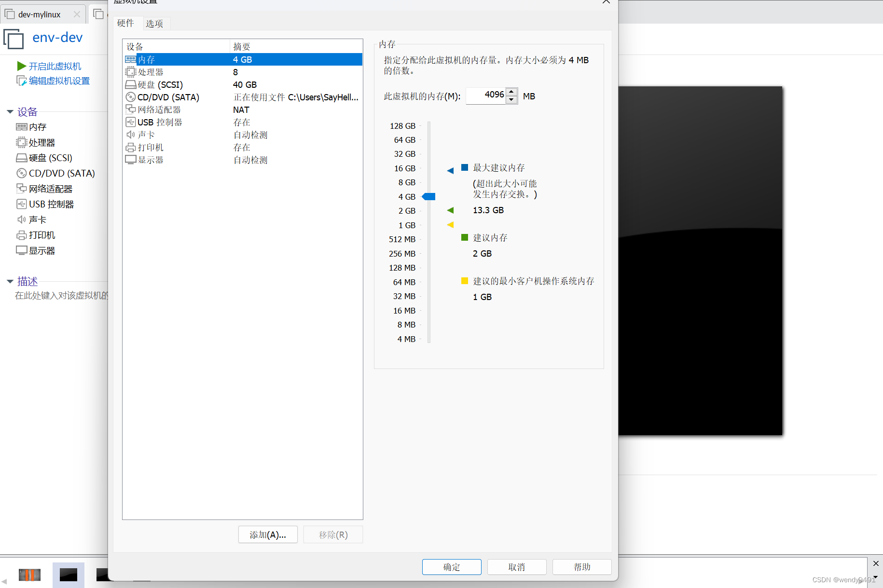Viewport: 883px width, 588px height.
Task: Switch to the 硬件 tab
Action: [125, 23]
